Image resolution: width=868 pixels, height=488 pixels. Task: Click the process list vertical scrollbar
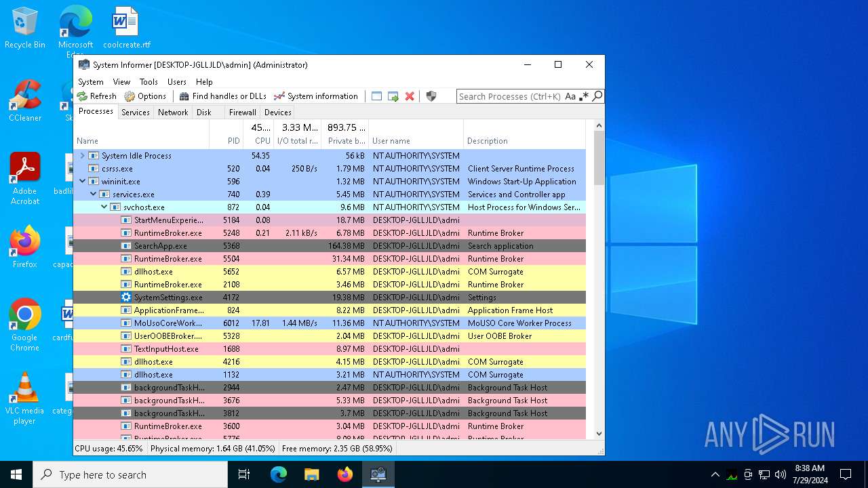point(599,157)
